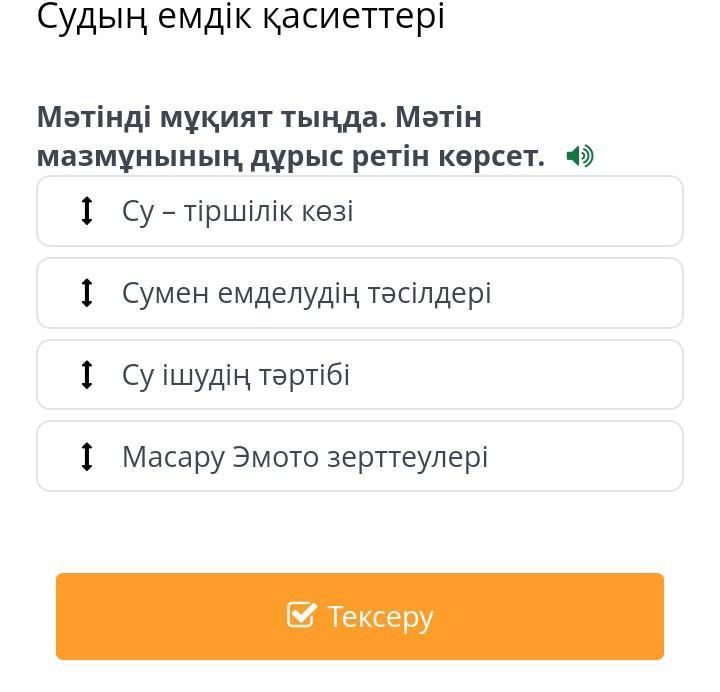Click the sort arrow beside 'Сумен емделудің тәсілдері'

87,293
